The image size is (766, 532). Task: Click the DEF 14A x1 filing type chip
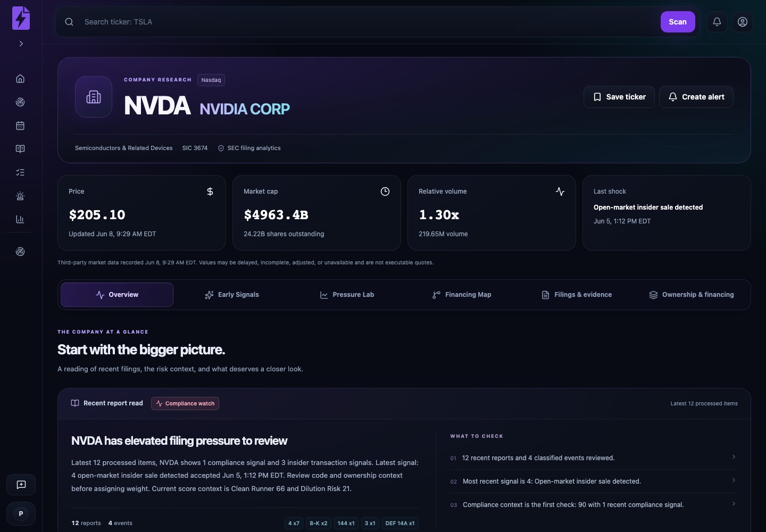coord(400,523)
